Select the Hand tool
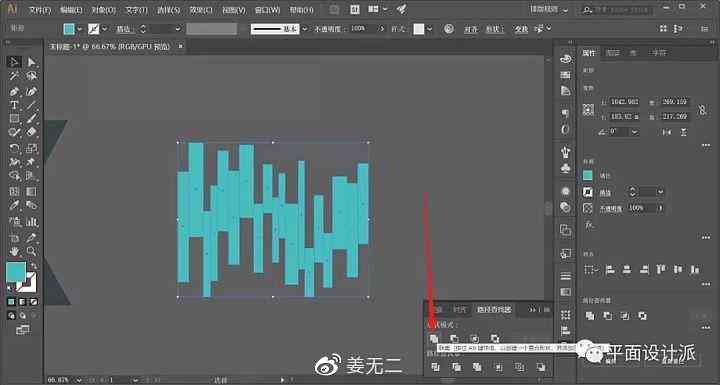 pos(14,251)
